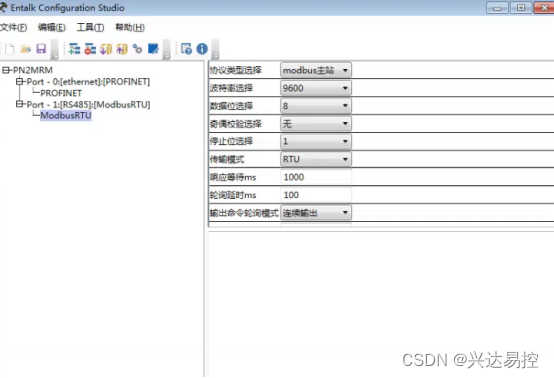Screen dimensions: 554x378
Task: Collapse the PN2MRM root tree node
Action: 6,70
